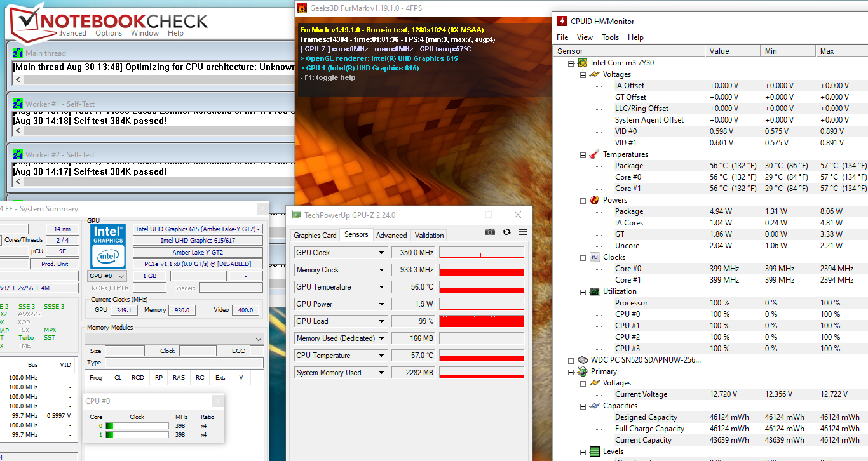Open the GPU Power sensor dropdown

tap(382, 304)
